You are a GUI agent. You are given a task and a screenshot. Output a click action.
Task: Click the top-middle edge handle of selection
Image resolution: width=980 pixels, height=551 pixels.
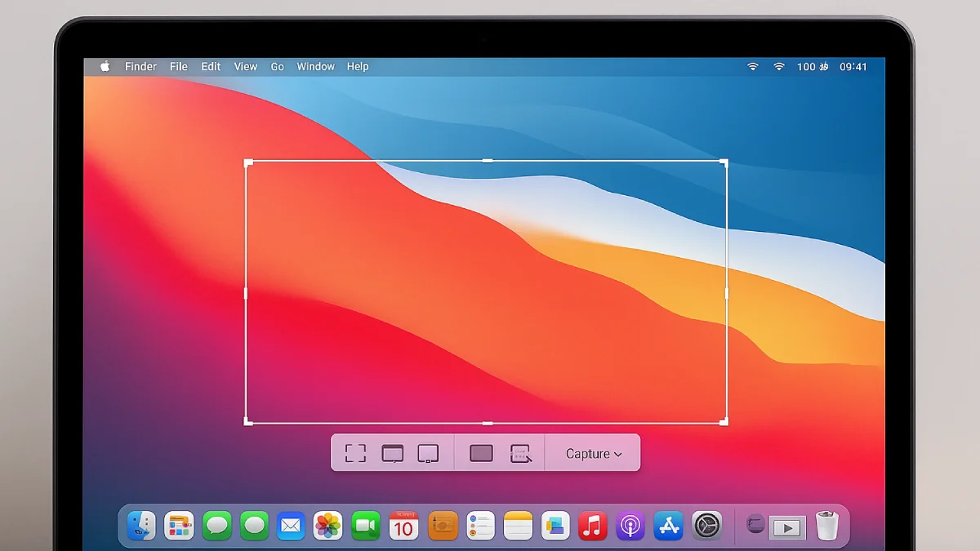tap(488, 161)
